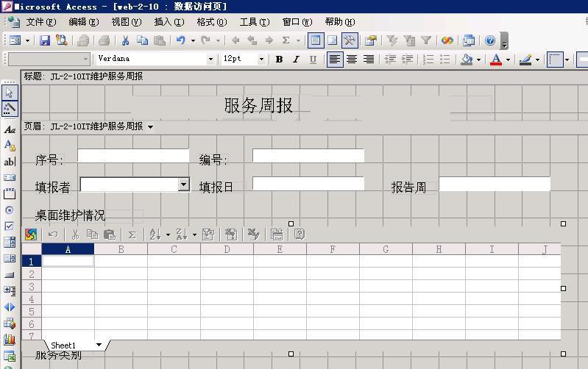Screen dimensions: 588x369
Task: Click Sort Descending in spreadsheet toolbar
Action: 182,234
